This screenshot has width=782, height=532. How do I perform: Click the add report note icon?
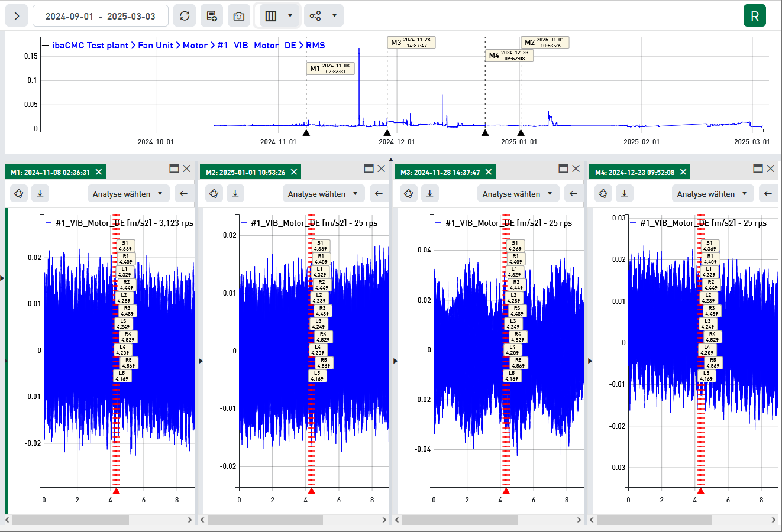pyautogui.click(x=212, y=16)
